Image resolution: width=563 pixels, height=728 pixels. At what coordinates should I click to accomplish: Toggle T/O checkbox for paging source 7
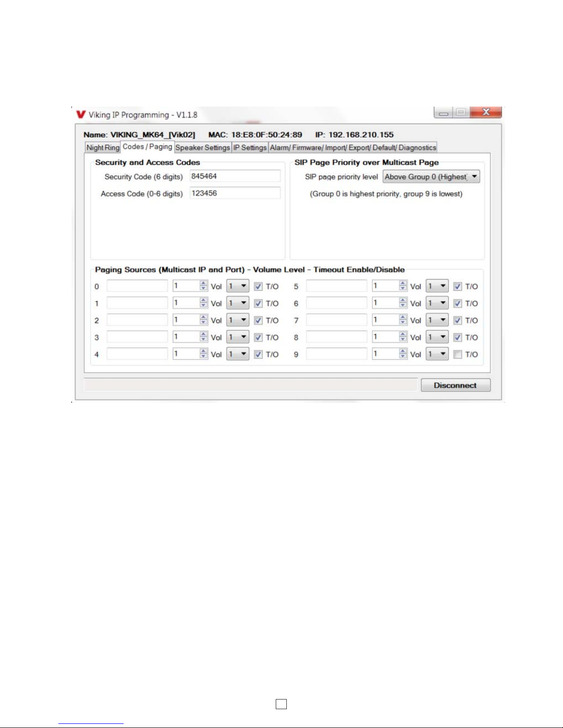[458, 321]
